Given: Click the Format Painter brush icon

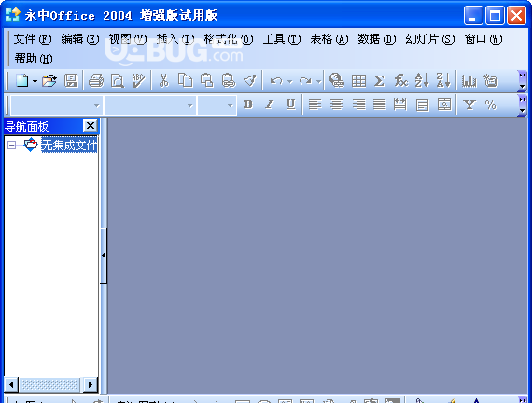Looking at the screenshot, I should [x=250, y=81].
